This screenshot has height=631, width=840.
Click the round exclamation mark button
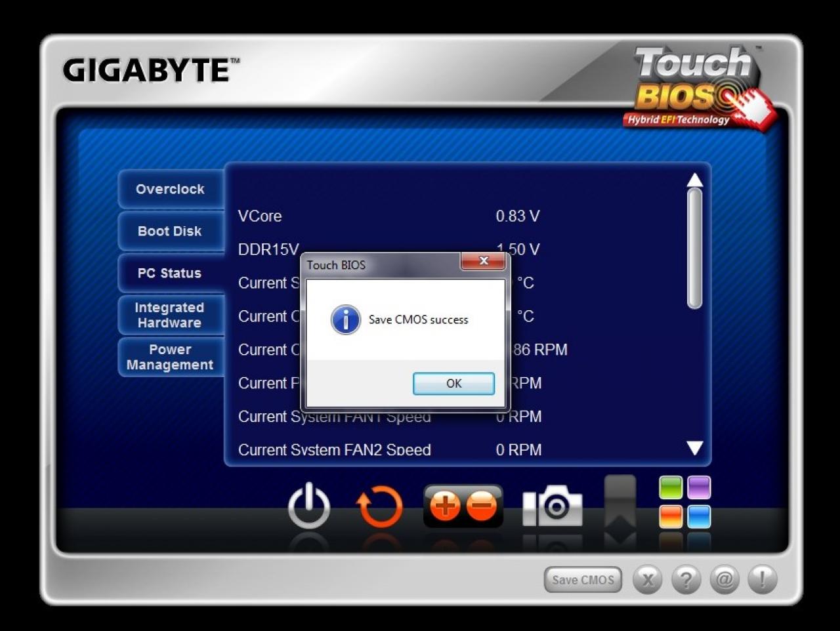[763, 580]
